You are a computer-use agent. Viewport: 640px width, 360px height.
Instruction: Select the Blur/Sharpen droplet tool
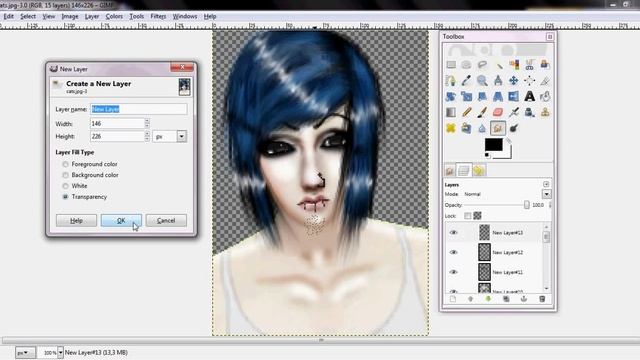[x=482, y=128]
